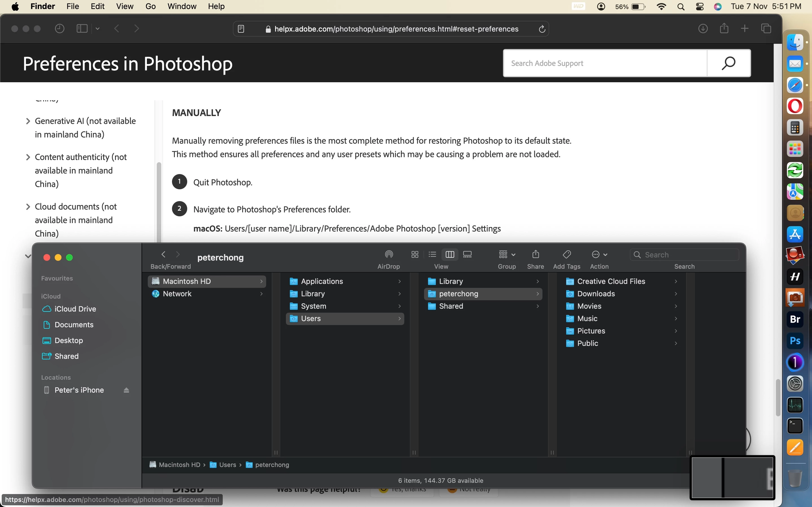Open the View menu in menu bar
The width and height of the screenshot is (812, 507).
[x=125, y=6]
